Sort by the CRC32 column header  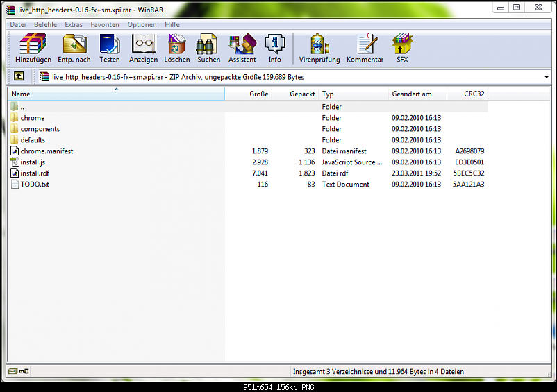(467, 94)
